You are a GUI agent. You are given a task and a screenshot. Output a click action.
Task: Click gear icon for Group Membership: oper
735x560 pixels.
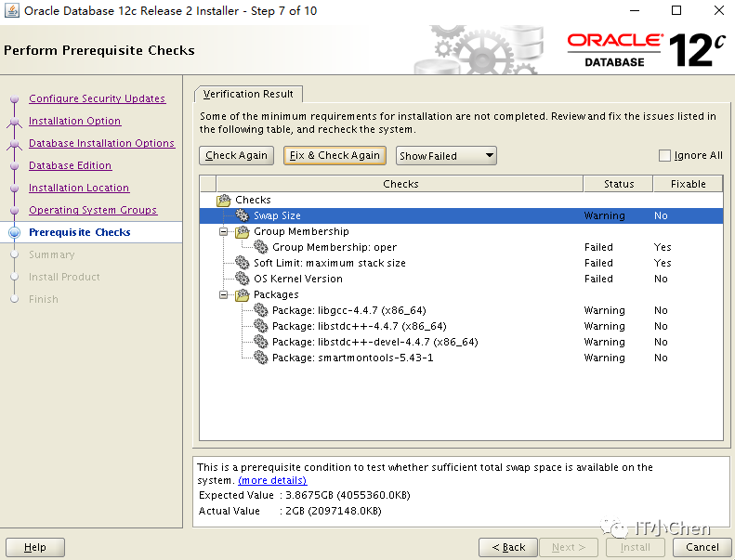point(260,247)
